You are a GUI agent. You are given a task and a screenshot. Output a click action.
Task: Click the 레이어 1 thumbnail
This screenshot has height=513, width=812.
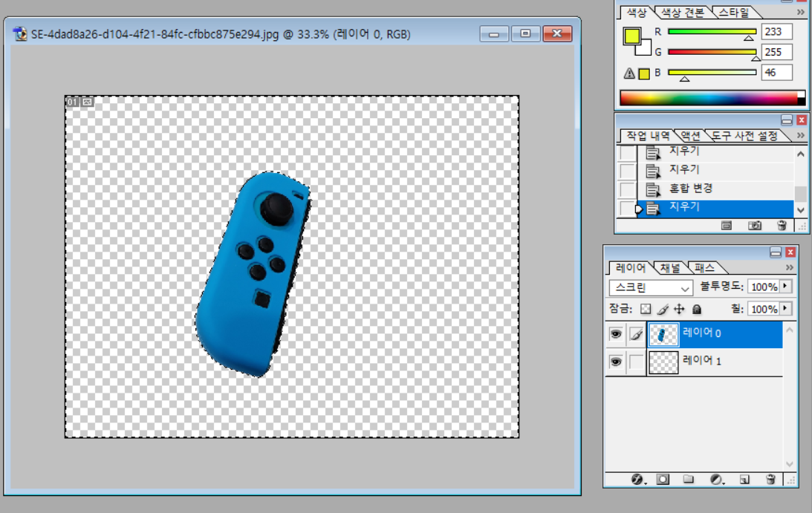[663, 362]
